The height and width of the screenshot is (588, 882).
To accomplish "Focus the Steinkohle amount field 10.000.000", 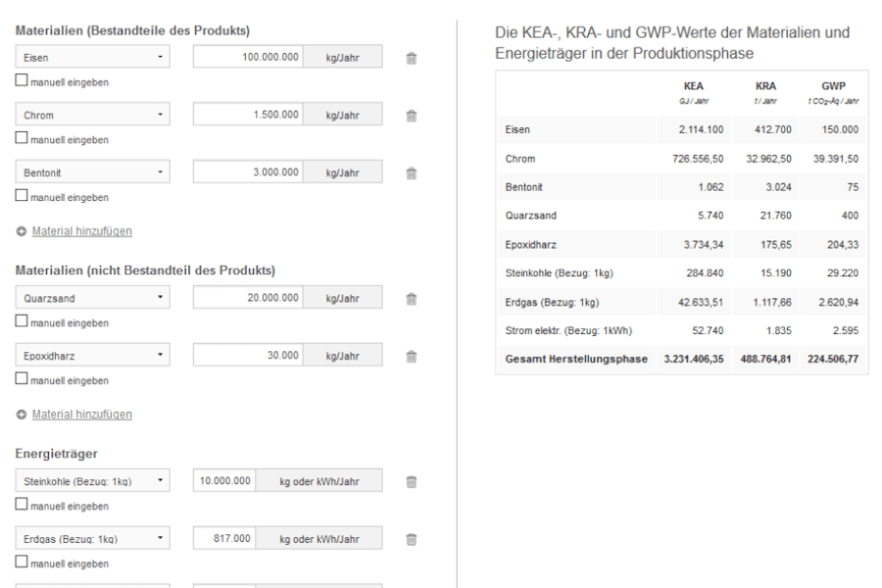I will tap(224, 482).
